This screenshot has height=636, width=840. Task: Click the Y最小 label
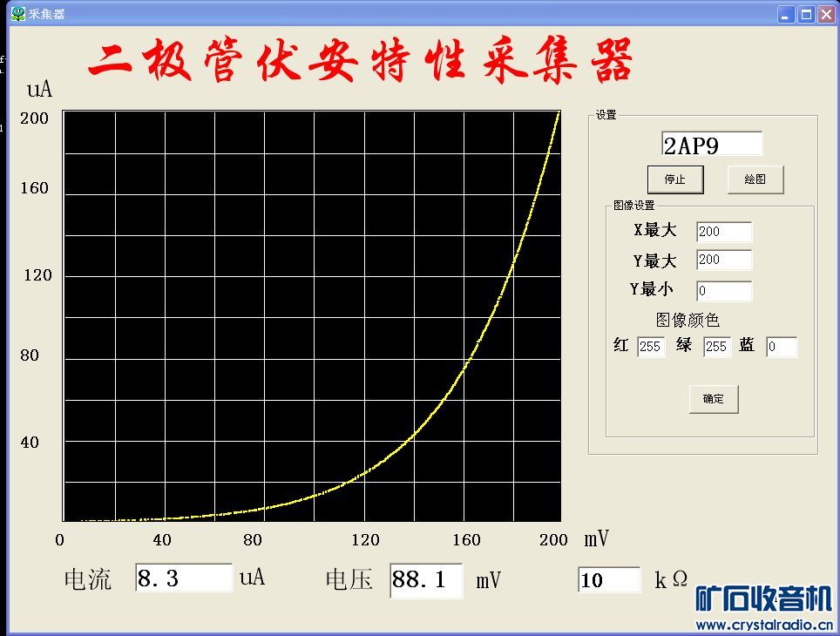point(651,289)
